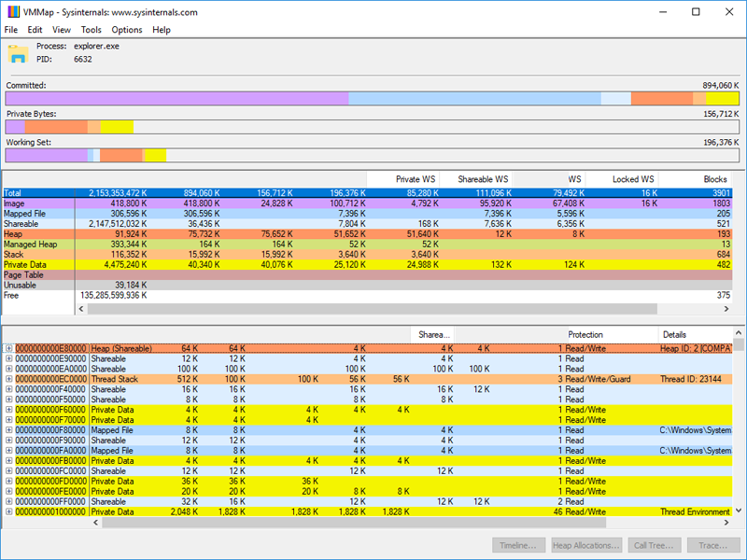This screenshot has width=747, height=560.
Task: Click the explorer.exe process folder icon
Action: (18, 53)
